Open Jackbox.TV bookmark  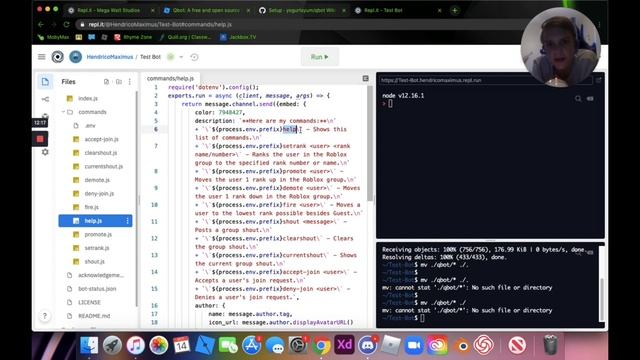pos(238,37)
